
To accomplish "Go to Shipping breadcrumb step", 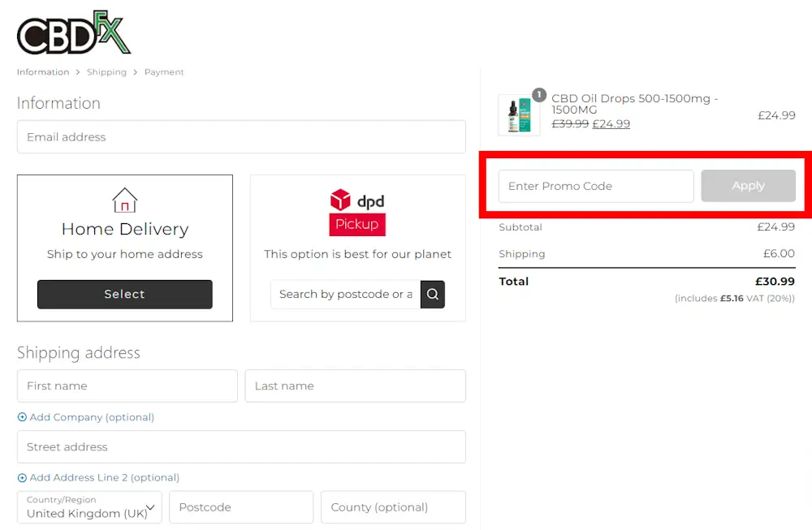I will pyautogui.click(x=106, y=72).
